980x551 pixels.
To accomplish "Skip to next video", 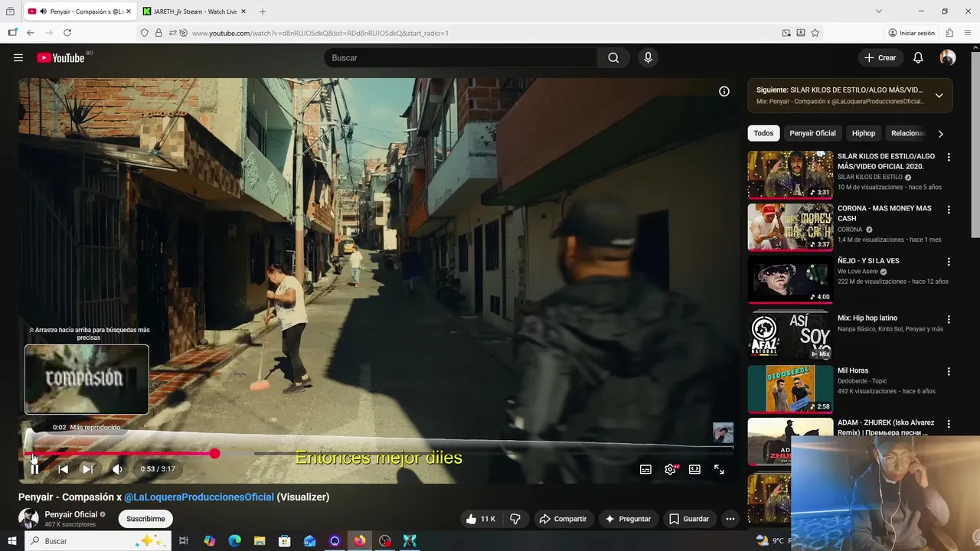I will tap(88, 469).
